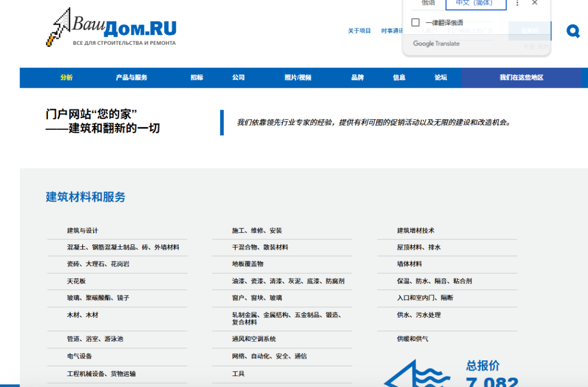Open 瓷砖、大理石、花岗岩 category

point(98,264)
